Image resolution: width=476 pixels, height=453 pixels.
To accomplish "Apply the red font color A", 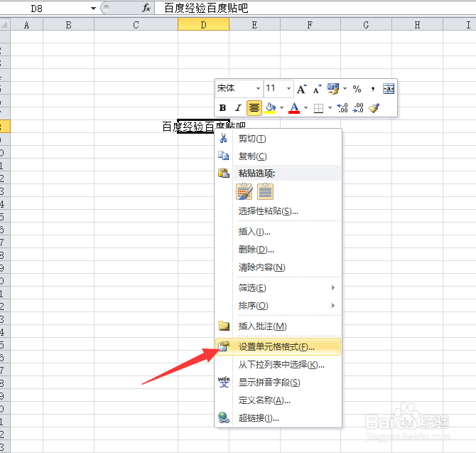I will pyautogui.click(x=294, y=108).
